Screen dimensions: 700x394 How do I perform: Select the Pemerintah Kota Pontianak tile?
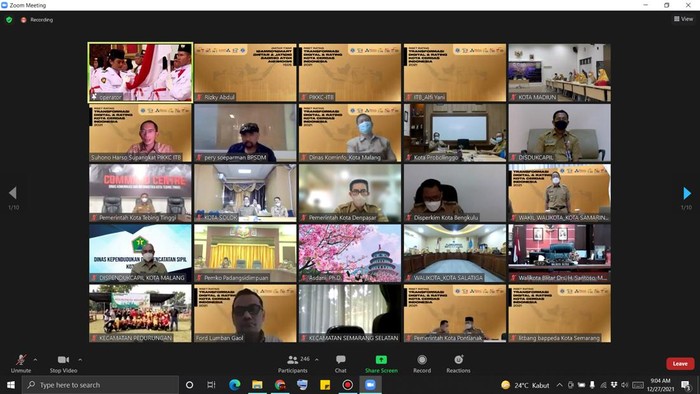click(x=455, y=313)
